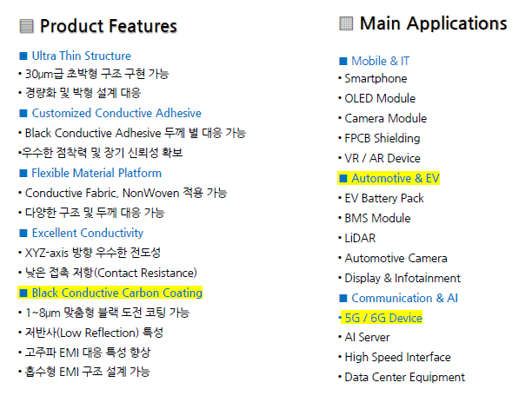Click the EV Battery Pack item
Viewport: 532px width, 409px height.
pos(384,198)
